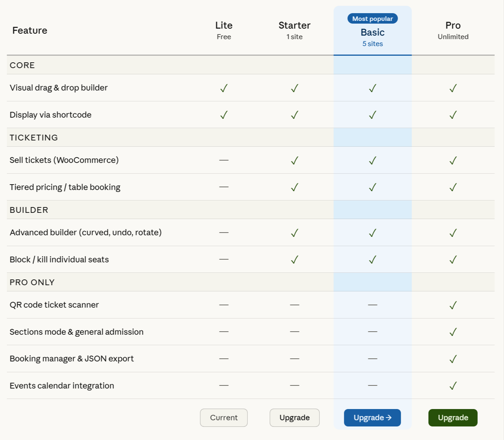Click the Lite dash for Block / kill individual seats

point(224,259)
